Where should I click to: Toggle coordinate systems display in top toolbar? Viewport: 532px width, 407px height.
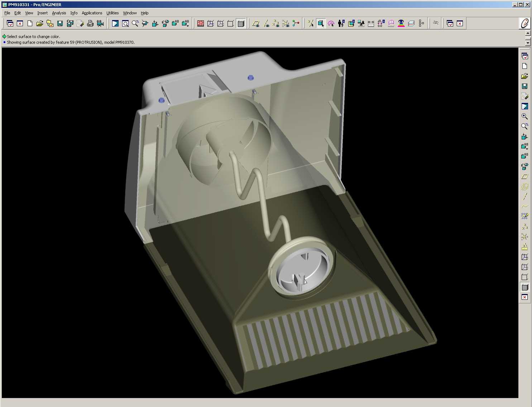click(286, 24)
